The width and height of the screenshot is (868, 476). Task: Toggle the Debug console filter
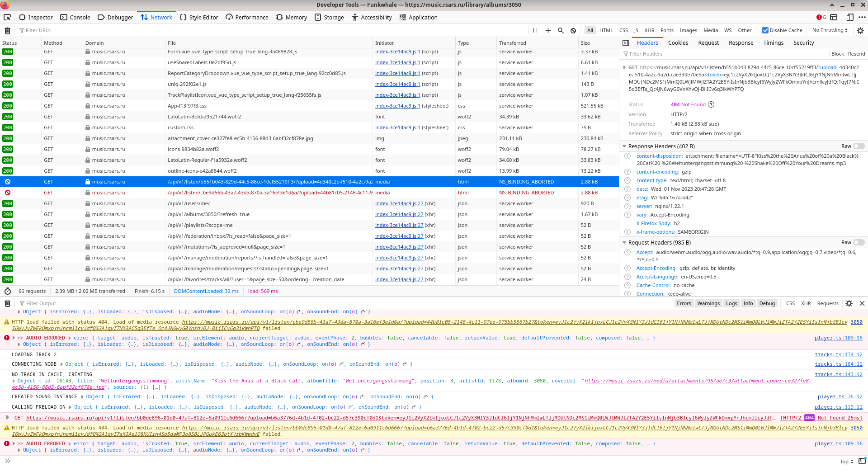point(767,303)
